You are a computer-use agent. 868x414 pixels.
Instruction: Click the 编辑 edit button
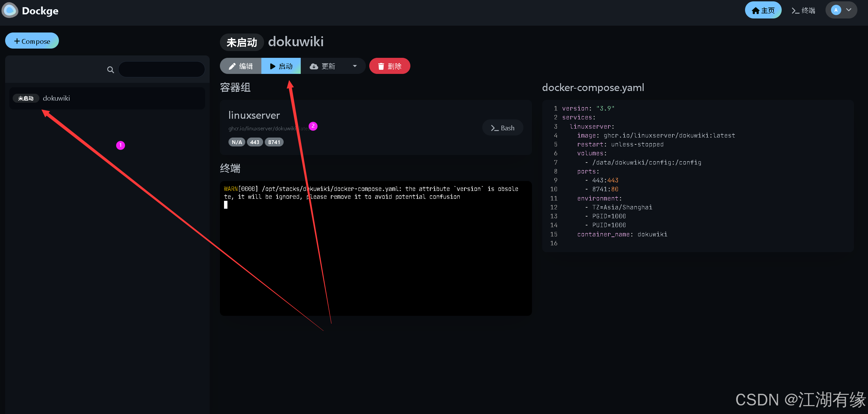(241, 66)
